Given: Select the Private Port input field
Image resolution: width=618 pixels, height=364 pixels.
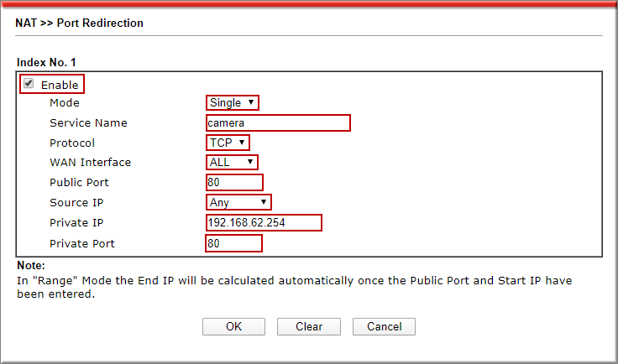Looking at the screenshot, I should (233, 243).
